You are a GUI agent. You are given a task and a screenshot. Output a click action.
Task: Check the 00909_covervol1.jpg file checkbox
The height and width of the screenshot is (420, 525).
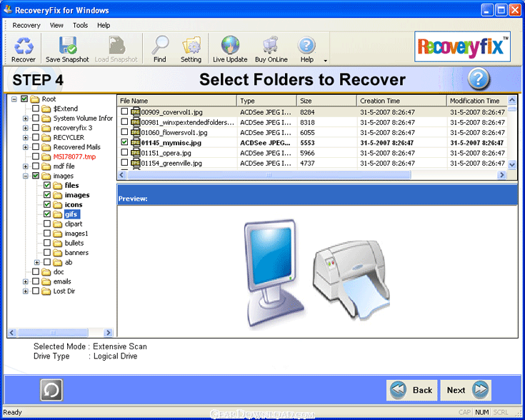coord(124,111)
